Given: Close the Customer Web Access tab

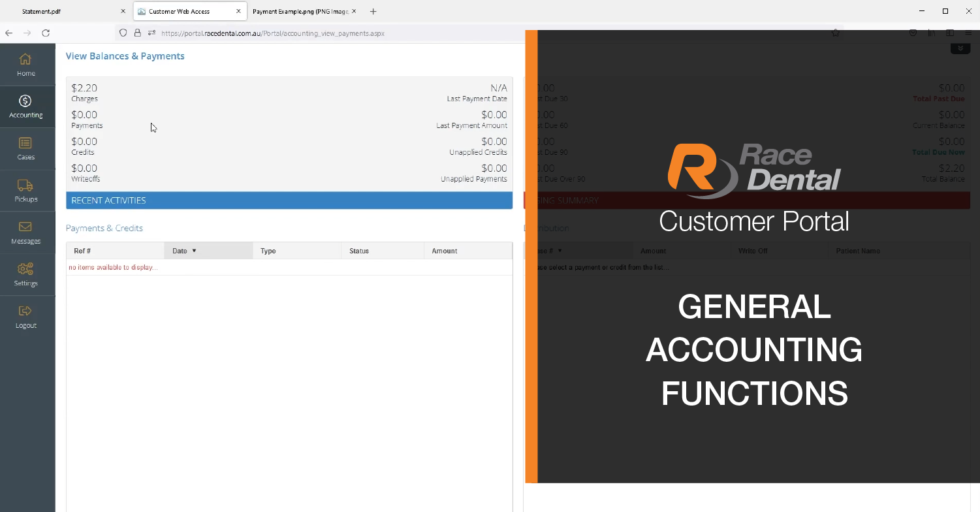Looking at the screenshot, I should [238, 12].
